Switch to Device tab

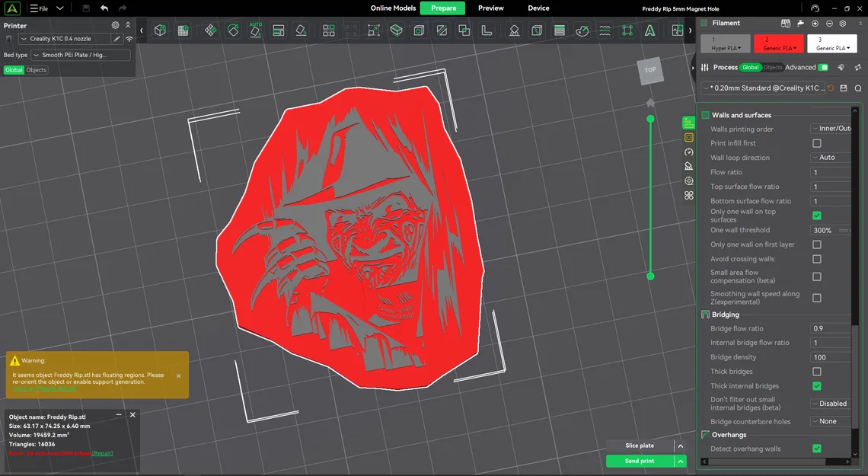coord(538,8)
